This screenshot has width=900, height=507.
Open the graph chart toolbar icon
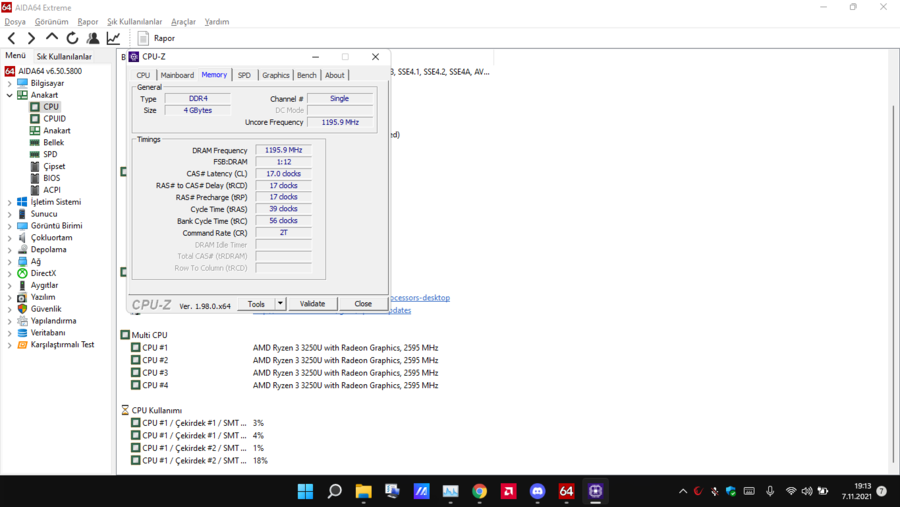tap(113, 38)
